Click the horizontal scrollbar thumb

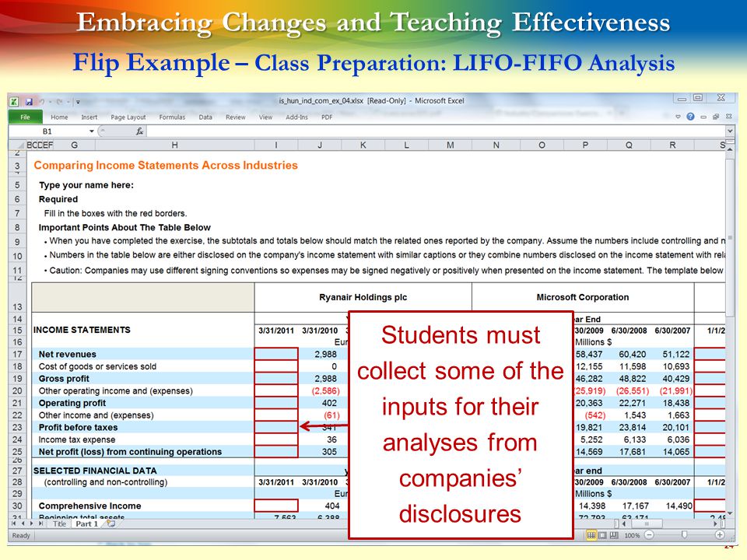click(x=647, y=523)
